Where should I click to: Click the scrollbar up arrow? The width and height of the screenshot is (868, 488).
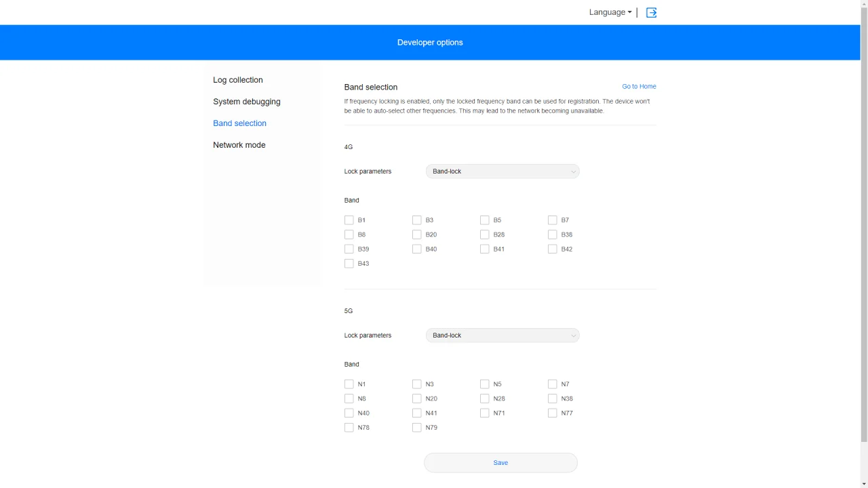pos(864,4)
